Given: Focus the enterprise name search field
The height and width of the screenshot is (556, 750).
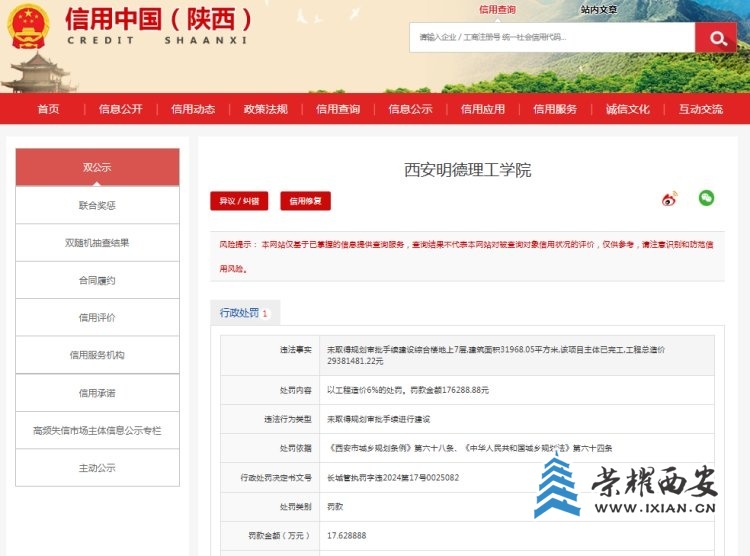Looking at the screenshot, I should click(x=552, y=37).
